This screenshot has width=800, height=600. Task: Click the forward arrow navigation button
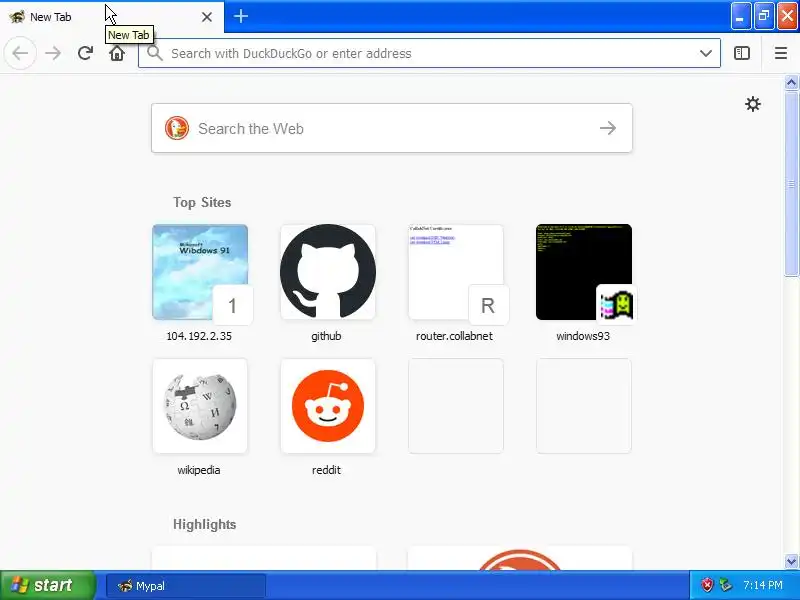click(x=53, y=53)
